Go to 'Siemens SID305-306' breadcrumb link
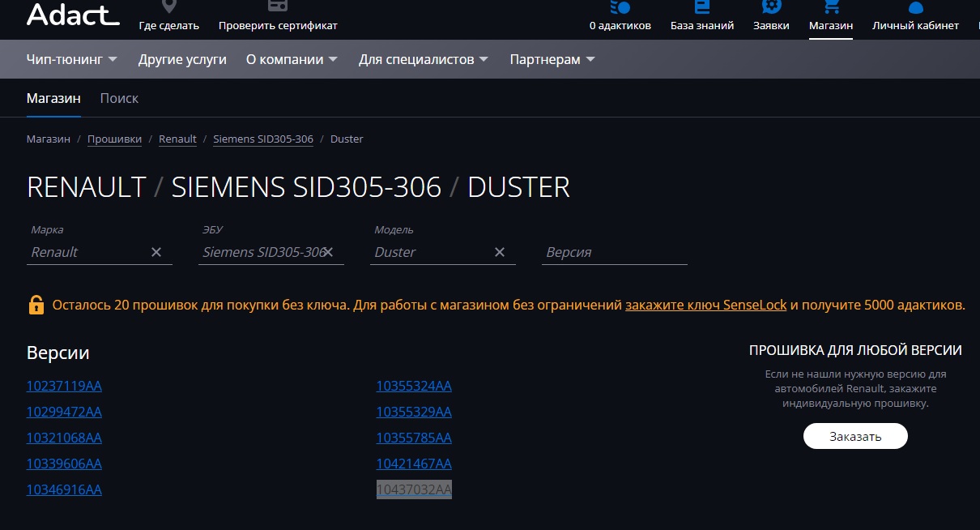 (263, 139)
